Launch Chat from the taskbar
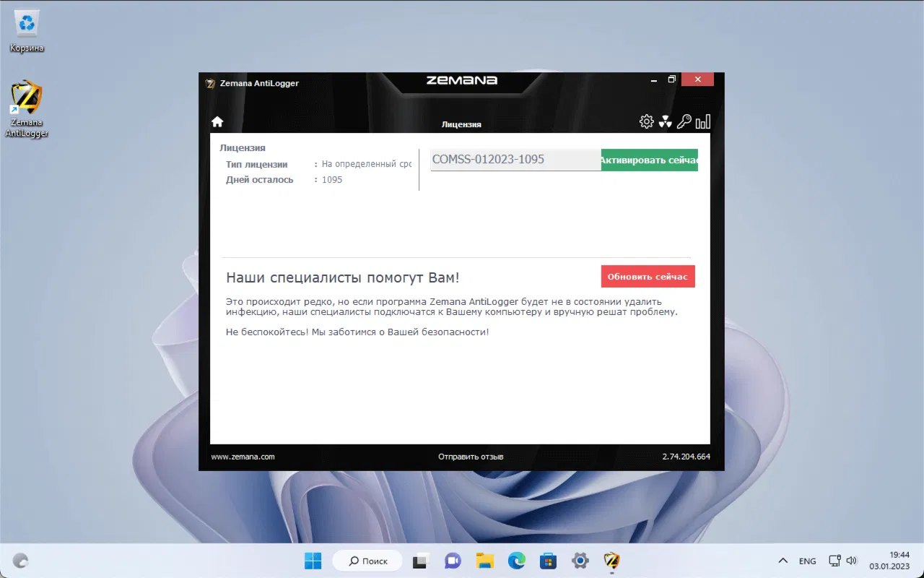Screen dimensions: 924x578 coord(453,561)
